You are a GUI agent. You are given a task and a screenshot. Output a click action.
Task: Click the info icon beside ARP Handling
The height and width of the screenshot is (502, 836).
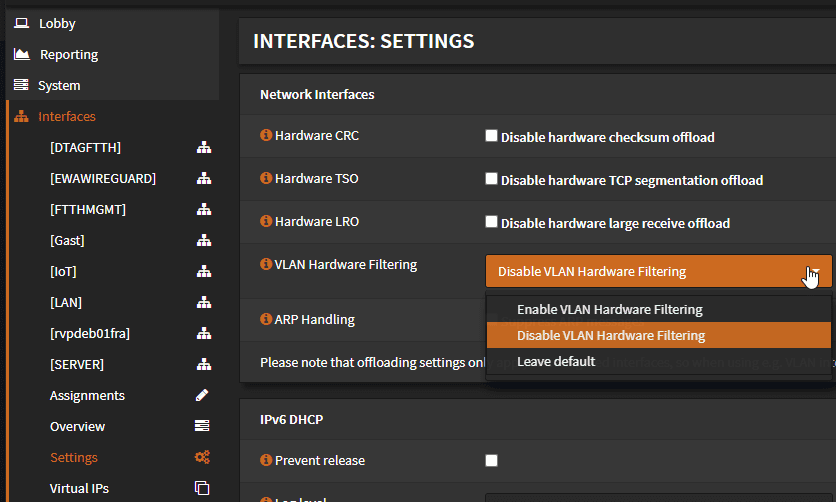(266, 320)
